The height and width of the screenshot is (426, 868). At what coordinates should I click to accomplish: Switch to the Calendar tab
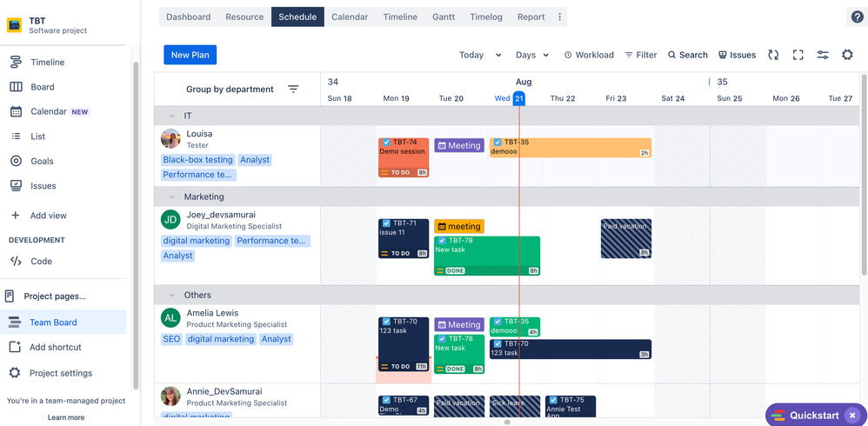[350, 17]
